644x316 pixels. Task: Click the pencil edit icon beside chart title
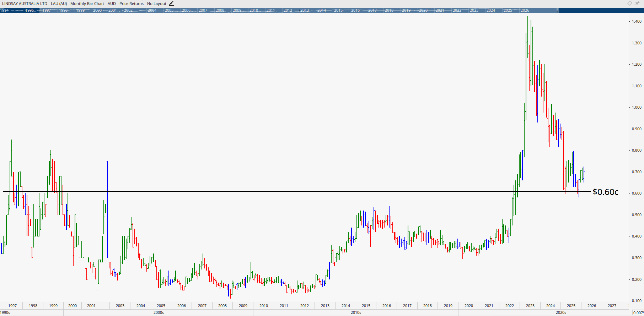point(171,4)
